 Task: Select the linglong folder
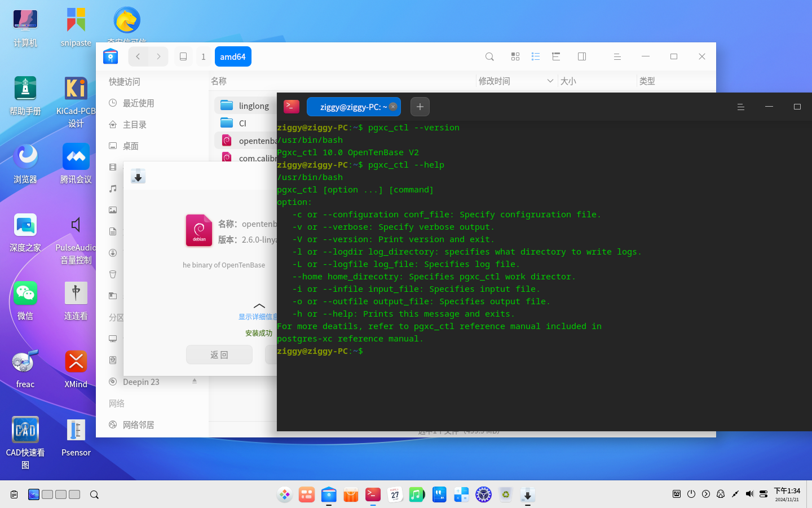click(x=245, y=106)
